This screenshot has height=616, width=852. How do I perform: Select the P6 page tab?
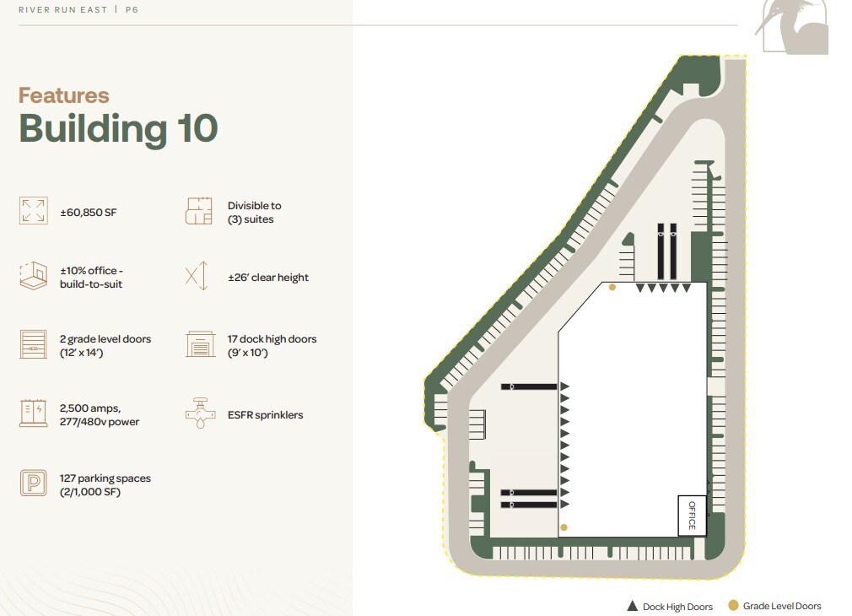click(131, 10)
